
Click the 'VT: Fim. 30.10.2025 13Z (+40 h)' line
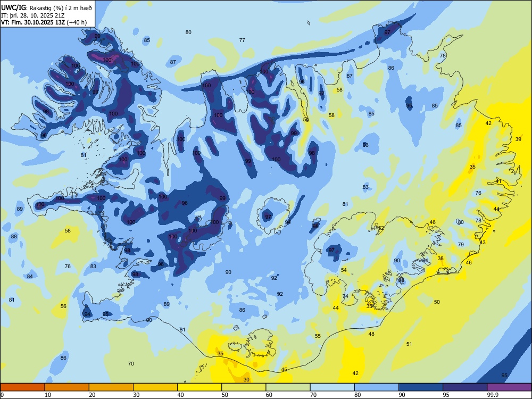44,22
